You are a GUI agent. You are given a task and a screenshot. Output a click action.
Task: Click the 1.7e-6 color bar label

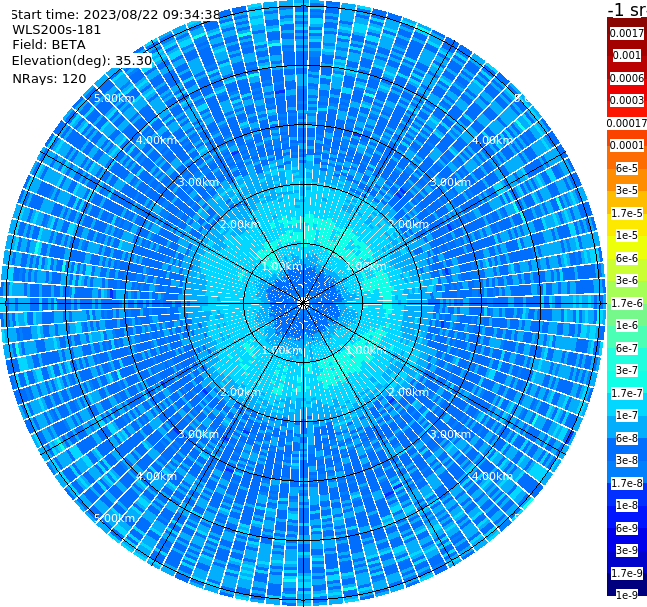(627, 303)
